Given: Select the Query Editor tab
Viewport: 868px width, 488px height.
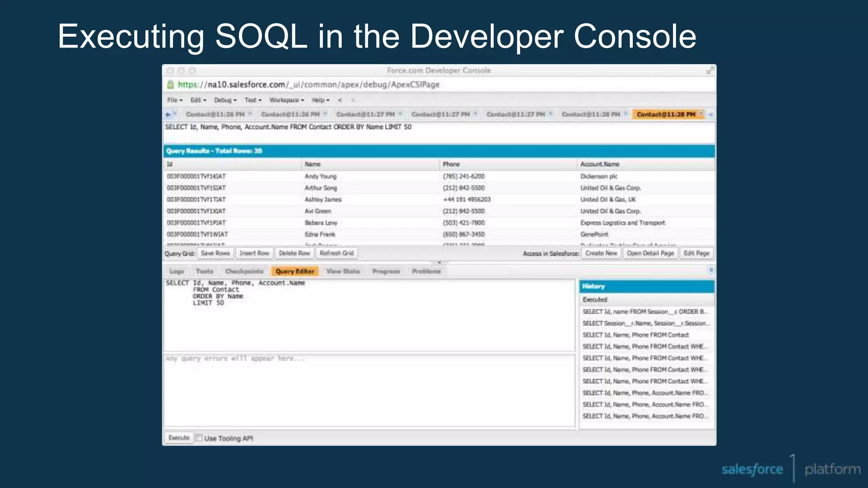Looking at the screenshot, I should coord(295,271).
